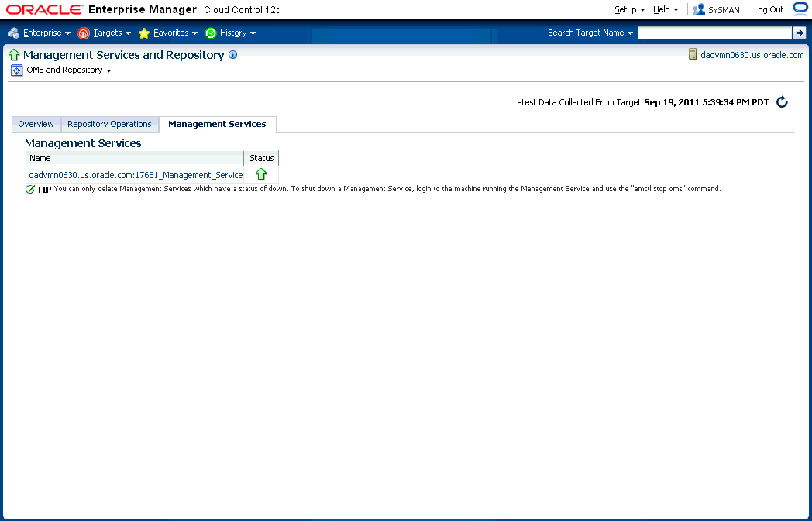Click the Log Out link
This screenshot has height=521, width=812.
click(x=769, y=9)
